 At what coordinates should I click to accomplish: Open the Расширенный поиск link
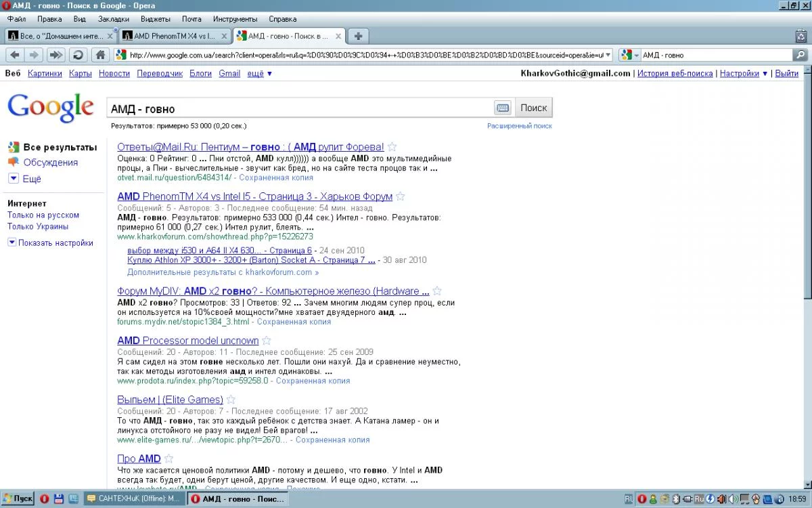tap(520, 126)
